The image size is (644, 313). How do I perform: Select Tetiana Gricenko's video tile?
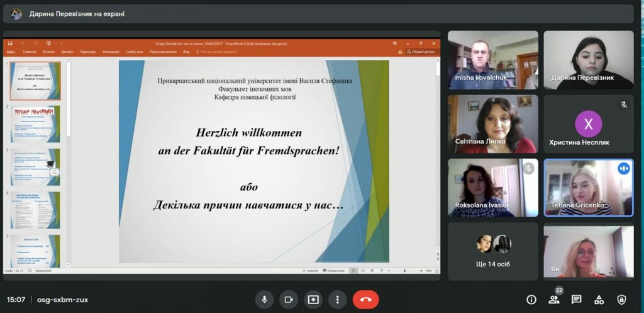[x=589, y=188]
